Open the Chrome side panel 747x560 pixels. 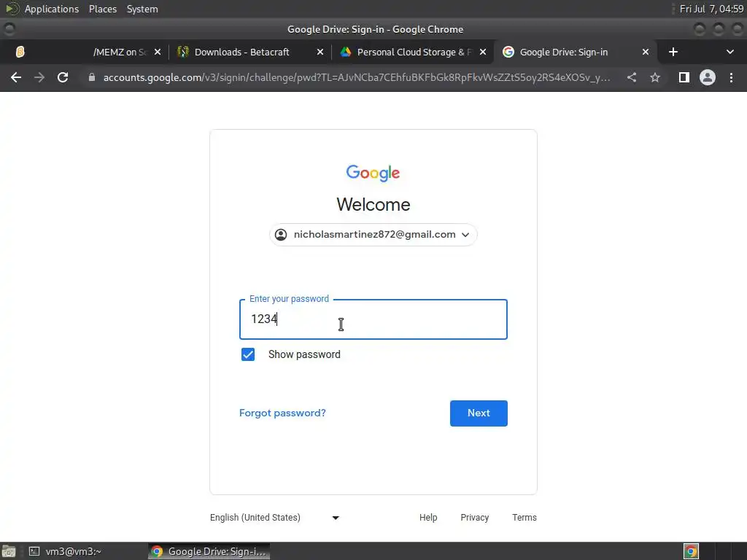[x=684, y=77]
